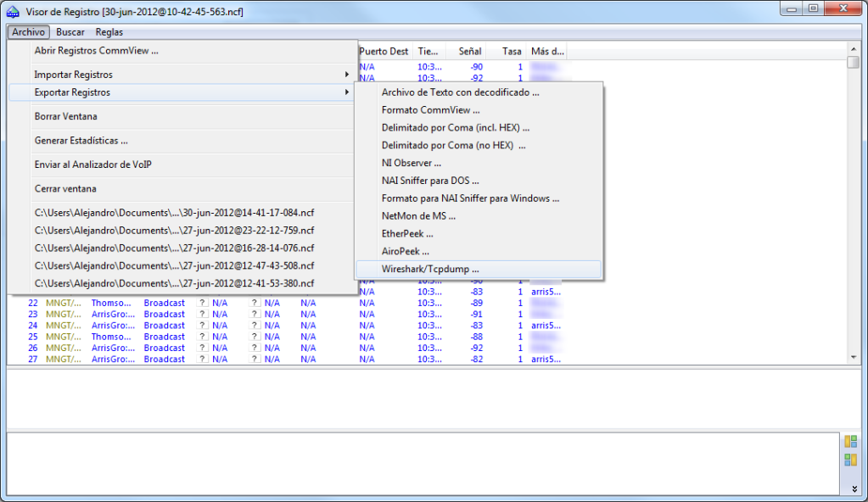Click the packet list scroll up arrow

coord(853,49)
